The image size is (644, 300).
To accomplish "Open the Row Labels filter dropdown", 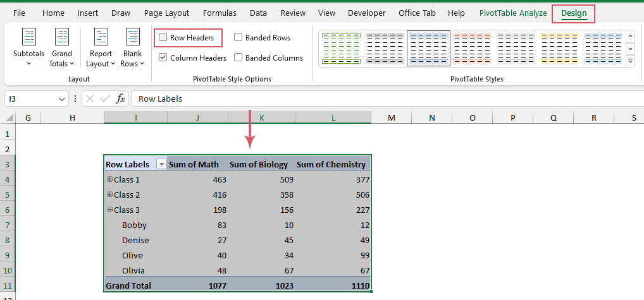I will pos(161,164).
